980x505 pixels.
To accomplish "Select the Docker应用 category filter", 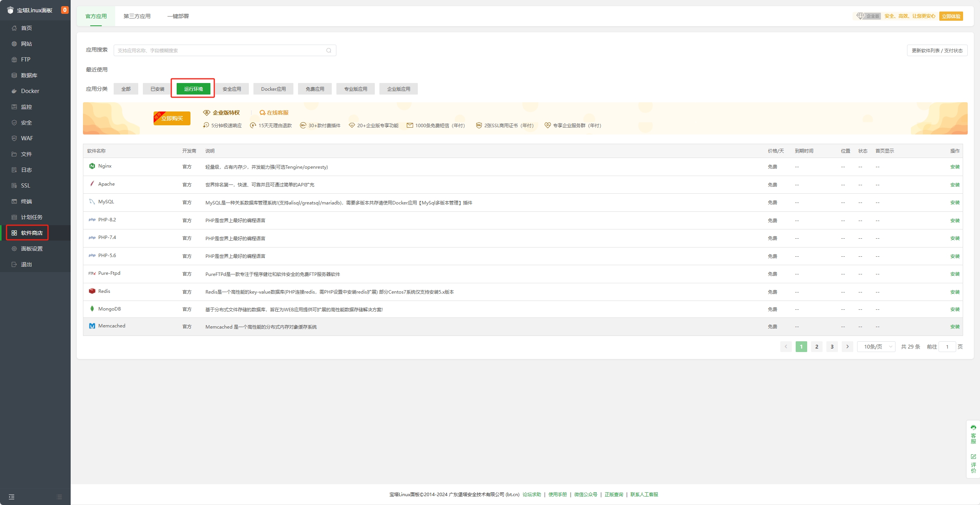I will 273,89.
